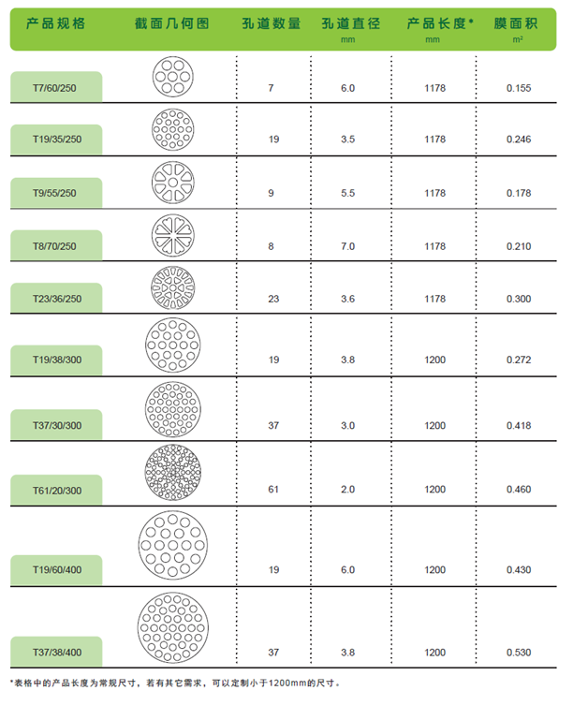Click the T19/60/400 large cross-section diagram
588x720 pixels.
pos(173,545)
